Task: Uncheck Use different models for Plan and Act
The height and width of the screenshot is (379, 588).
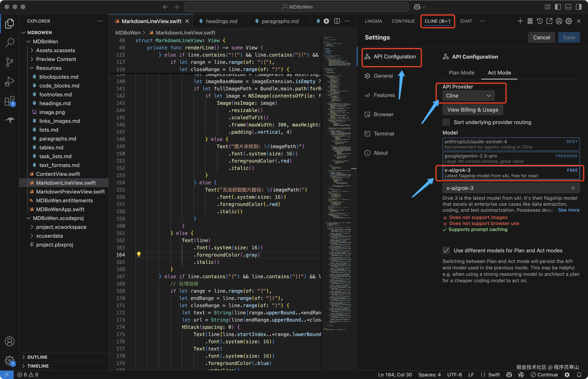Action: point(446,251)
